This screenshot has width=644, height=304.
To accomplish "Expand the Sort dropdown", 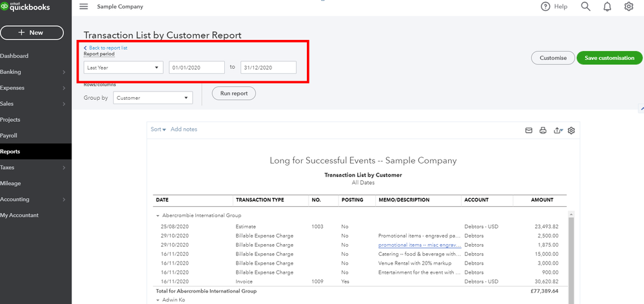I will tap(158, 129).
